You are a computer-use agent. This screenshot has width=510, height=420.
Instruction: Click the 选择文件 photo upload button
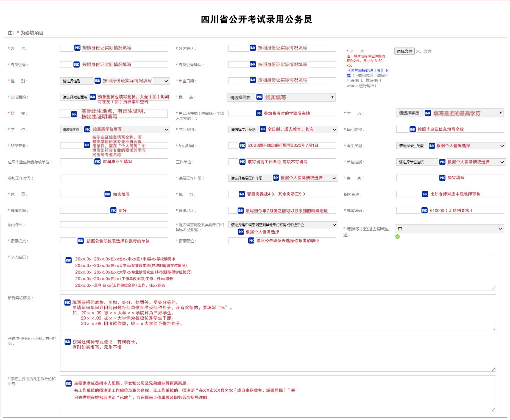coord(404,51)
